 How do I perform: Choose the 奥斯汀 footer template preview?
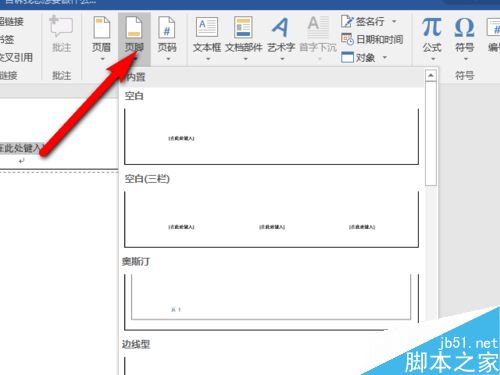pos(271,302)
